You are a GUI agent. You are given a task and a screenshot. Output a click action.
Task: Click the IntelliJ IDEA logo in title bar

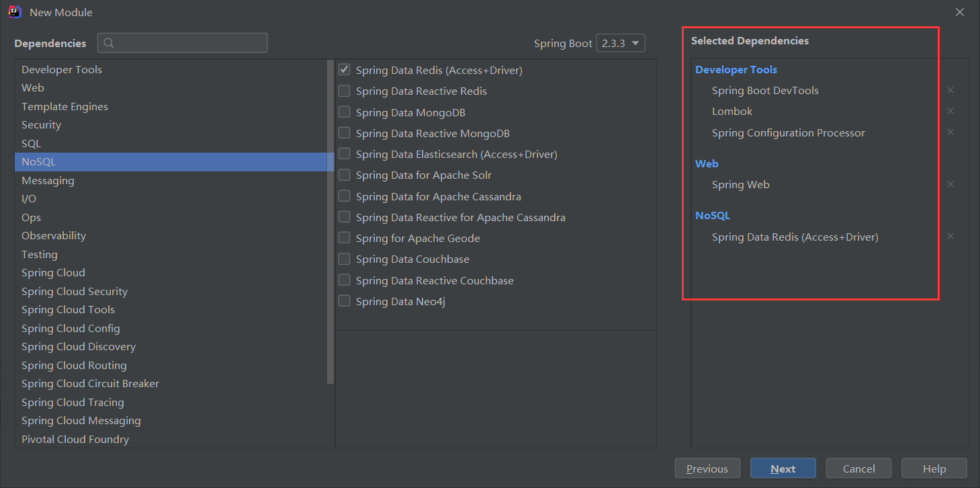tap(15, 11)
